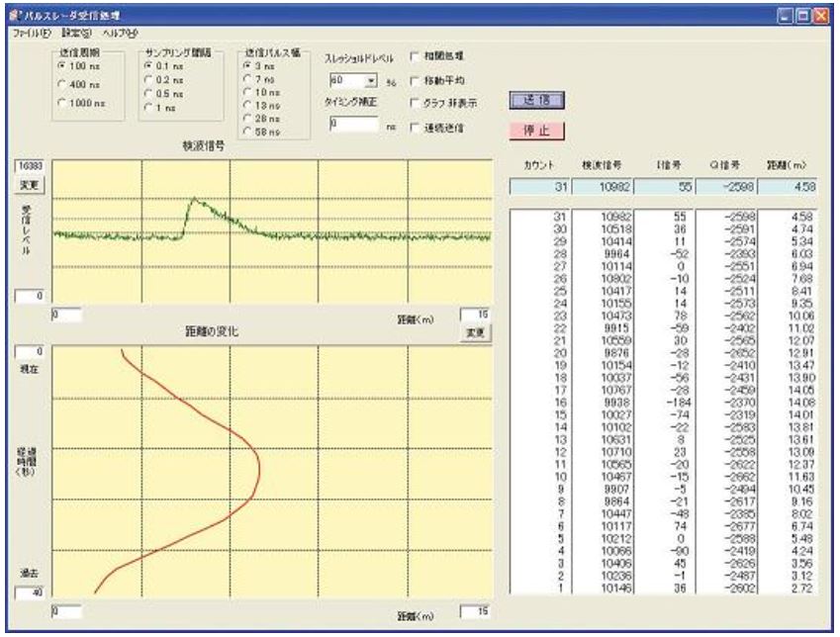Screen dimensions: 840x637
Task: Click the distance start field below the detection graph
Action: click(67, 315)
